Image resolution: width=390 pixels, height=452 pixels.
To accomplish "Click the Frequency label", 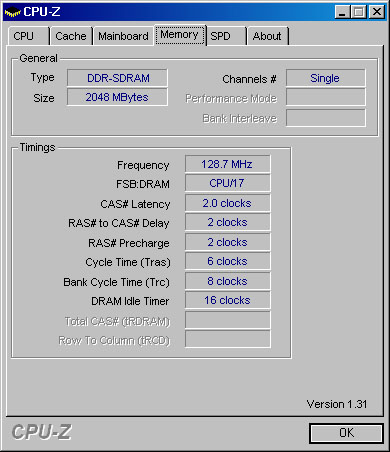I will tap(143, 165).
